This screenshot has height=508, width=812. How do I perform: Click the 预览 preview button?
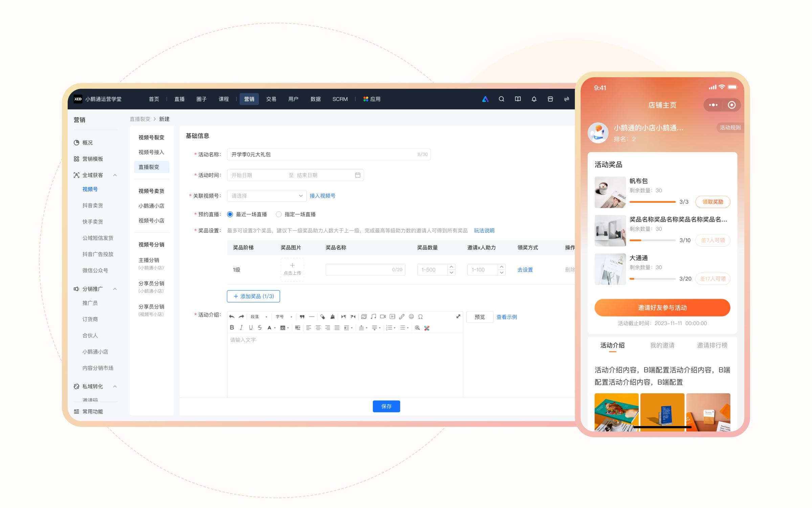point(479,317)
